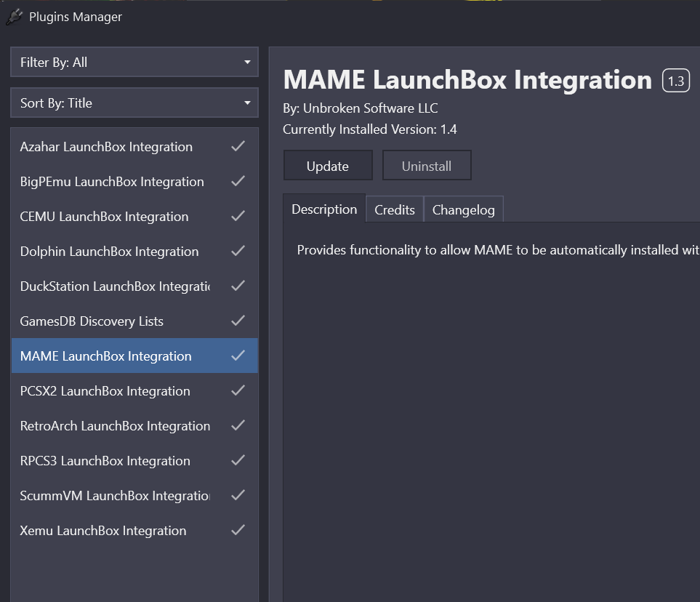Click the installed checkmark beside BigPEmu
The image size is (700, 602).
click(238, 181)
